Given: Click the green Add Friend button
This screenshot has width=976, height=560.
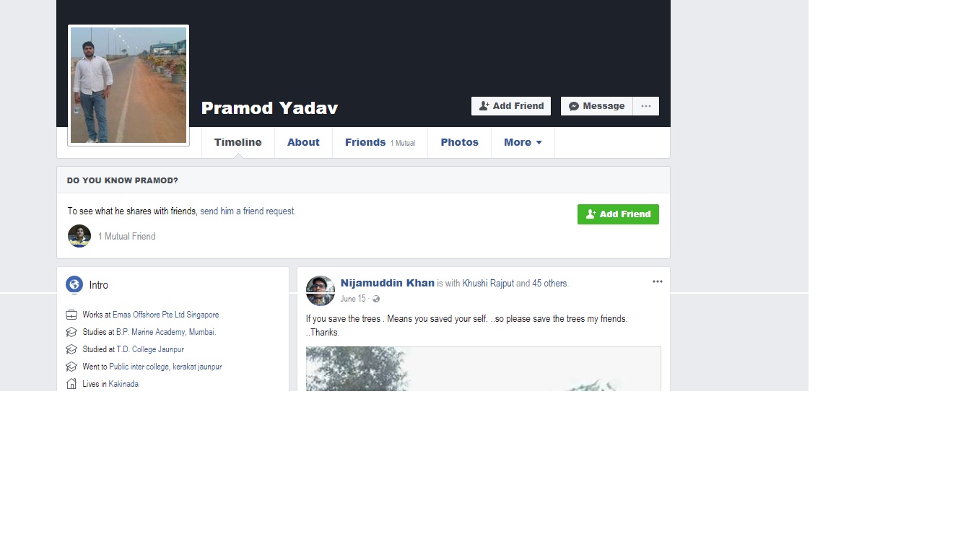Looking at the screenshot, I should (618, 214).
